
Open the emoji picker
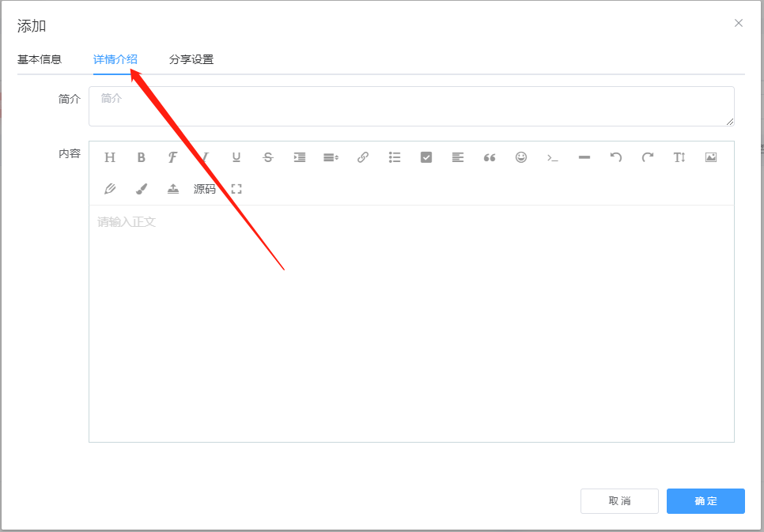(521, 157)
